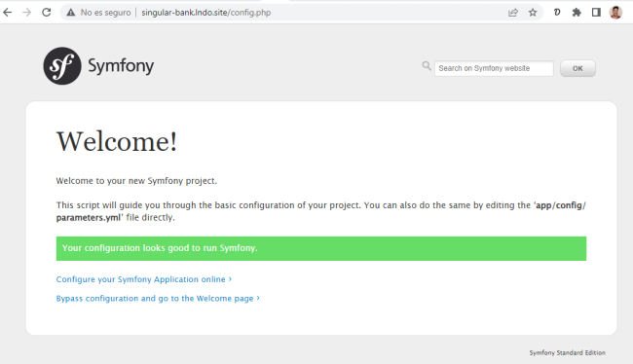The height and width of the screenshot is (364, 633).
Task: Focus the 'Search on Symfony website' field
Action: point(494,68)
